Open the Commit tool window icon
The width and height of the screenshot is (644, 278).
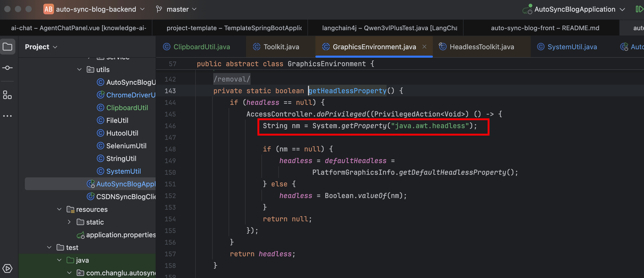click(x=7, y=68)
